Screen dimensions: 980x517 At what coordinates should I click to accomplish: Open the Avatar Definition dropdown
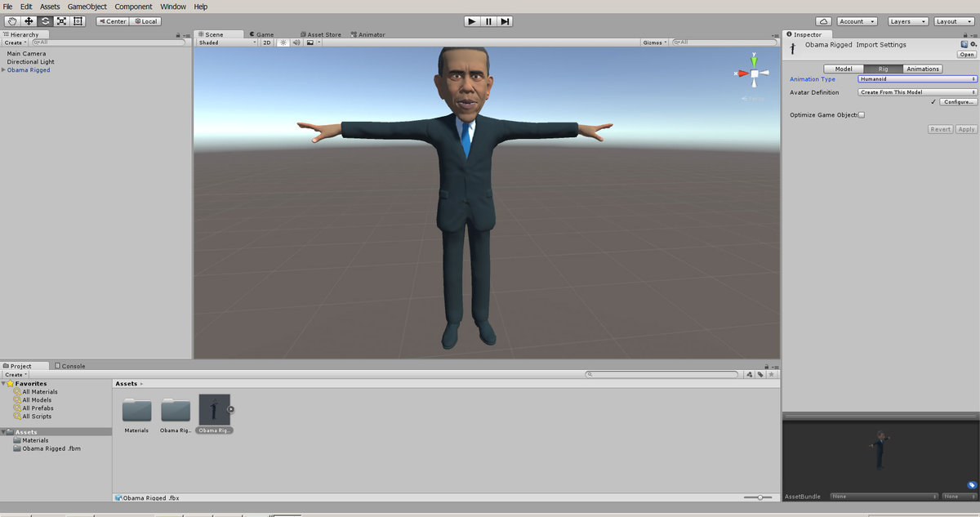pos(918,92)
